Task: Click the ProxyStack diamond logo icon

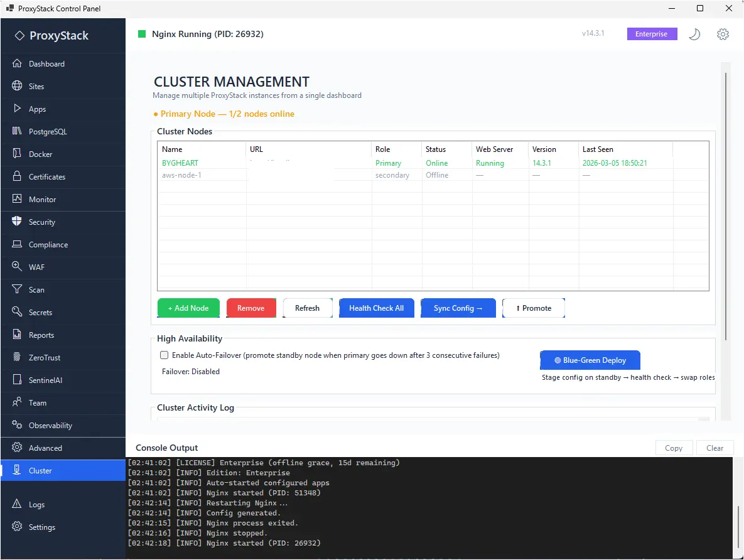Action: click(x=19, y=36)
